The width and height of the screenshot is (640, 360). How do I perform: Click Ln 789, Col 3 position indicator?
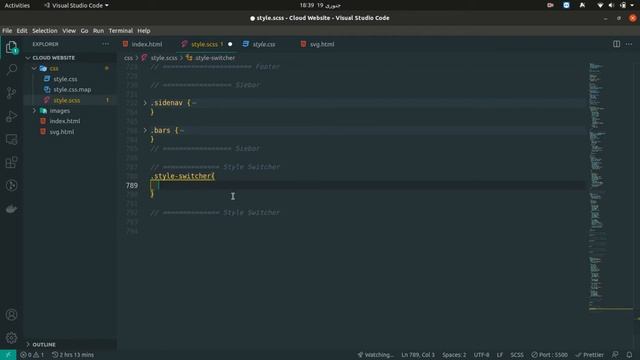(418, 355)
